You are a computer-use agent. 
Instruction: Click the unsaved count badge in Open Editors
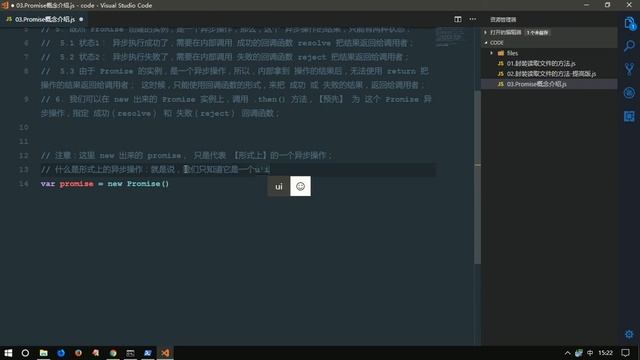[x=537, y=32]
